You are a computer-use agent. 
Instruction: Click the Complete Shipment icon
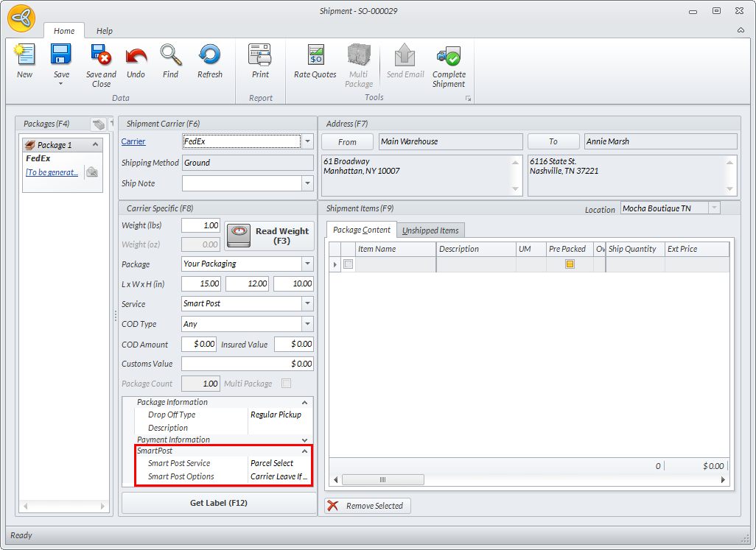[449, 56]
